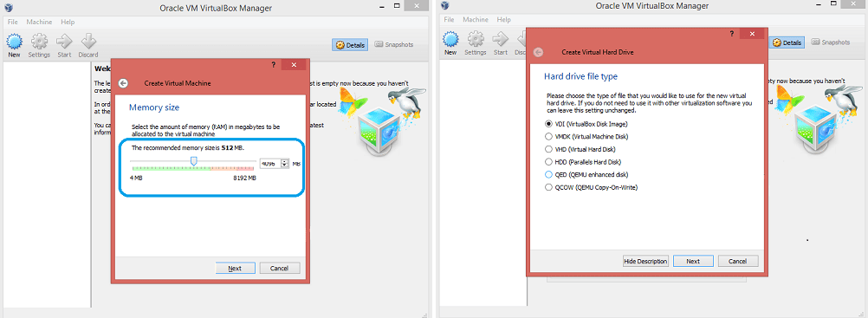Click Cancel in Create Virtual Machine dialog

[x=280, y=268]
